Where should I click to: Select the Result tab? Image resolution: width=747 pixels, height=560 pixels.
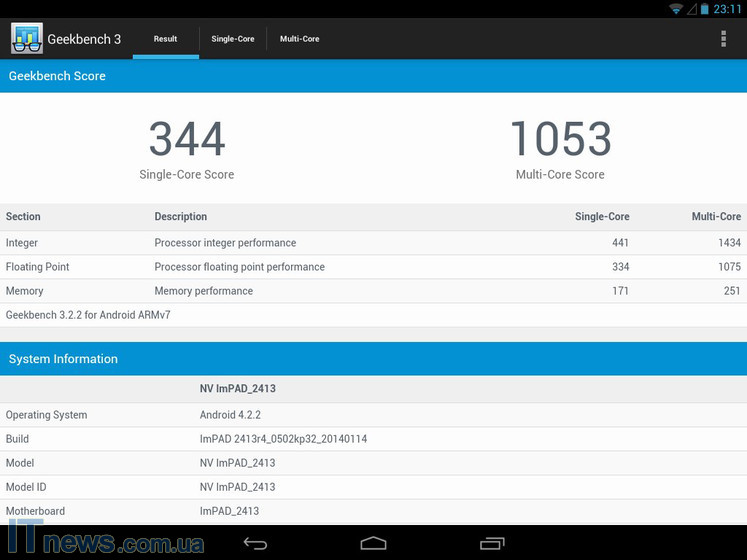(x=165, y=39)
